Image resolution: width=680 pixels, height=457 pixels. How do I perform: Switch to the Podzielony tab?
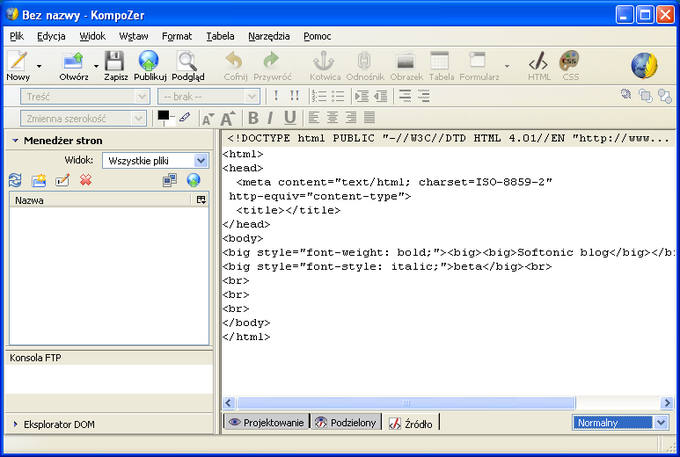pos(346,422)
